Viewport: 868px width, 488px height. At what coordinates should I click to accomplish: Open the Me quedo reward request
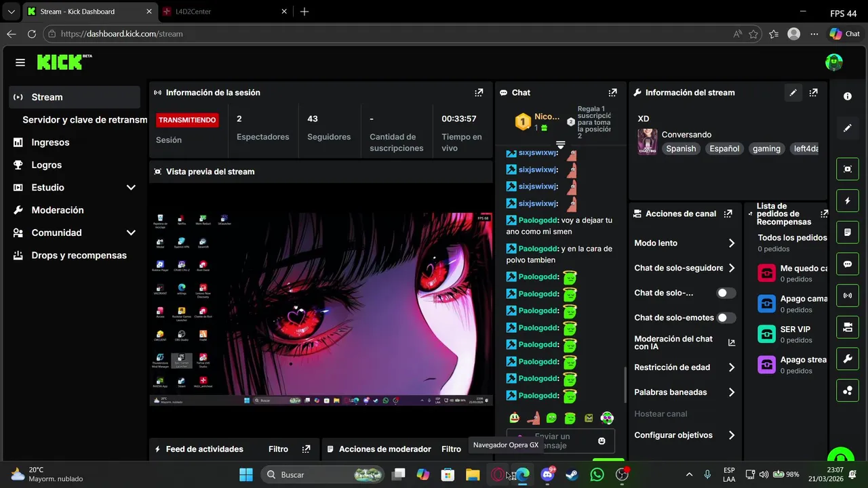pyautogui.click(x=792, y=273)
